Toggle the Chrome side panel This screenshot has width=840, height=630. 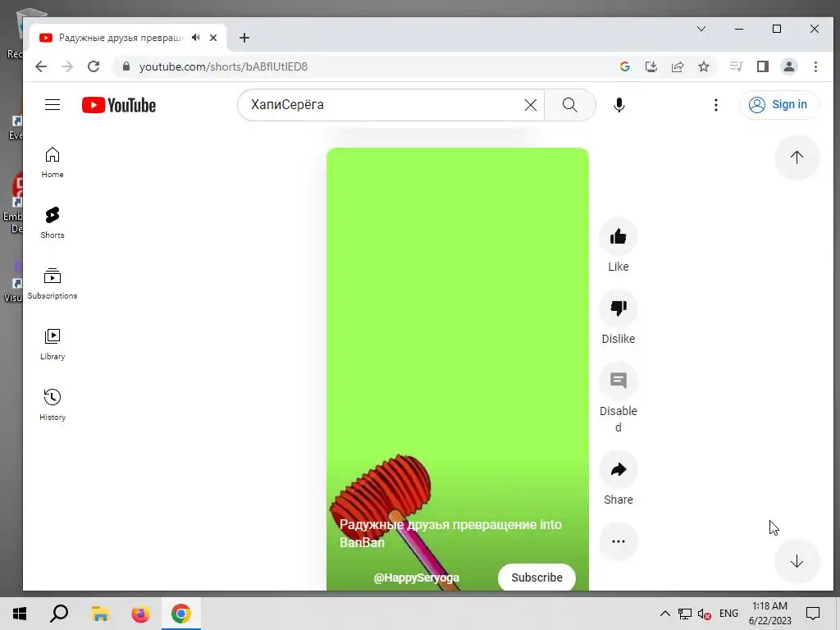(x=763, y=66)
